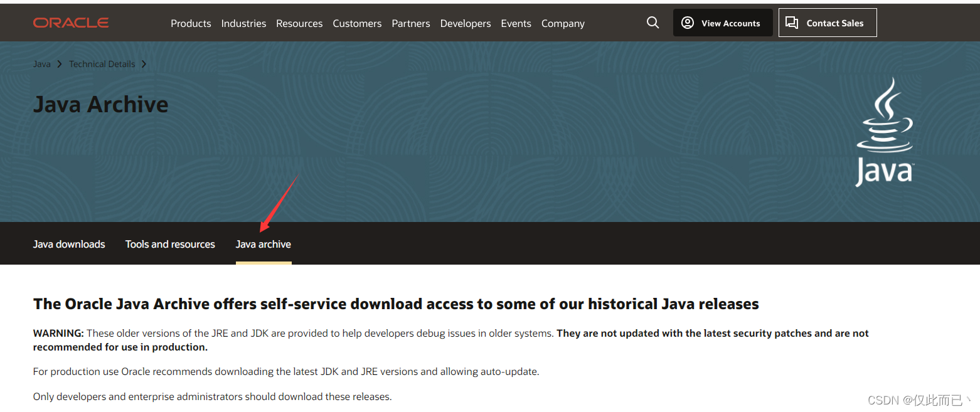
Task: Select the Tools and resources tab
Action: (x=170, y=244)
